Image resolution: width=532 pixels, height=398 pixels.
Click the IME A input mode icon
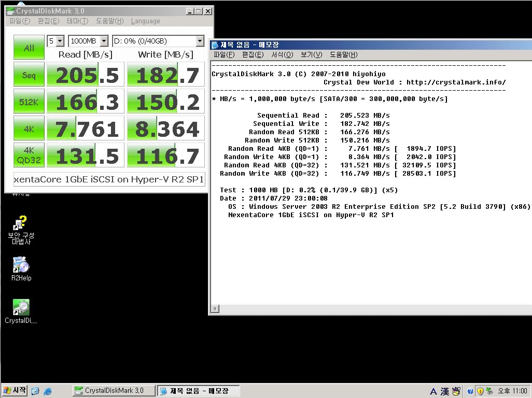pyautogui.click(x=433, y=391)
